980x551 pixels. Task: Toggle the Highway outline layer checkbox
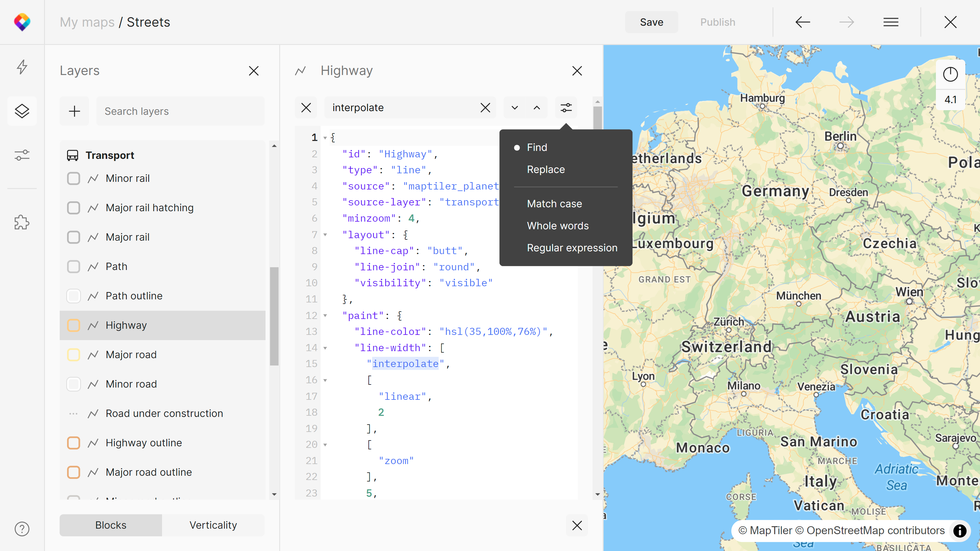73,443
